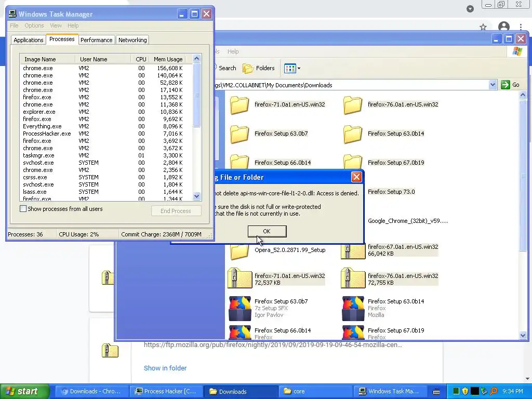The image size is (532, 399).
Task: Select Firefox Setup 67.0b19 installer icon
Action: pyautogui.click(x=353, y=332)
